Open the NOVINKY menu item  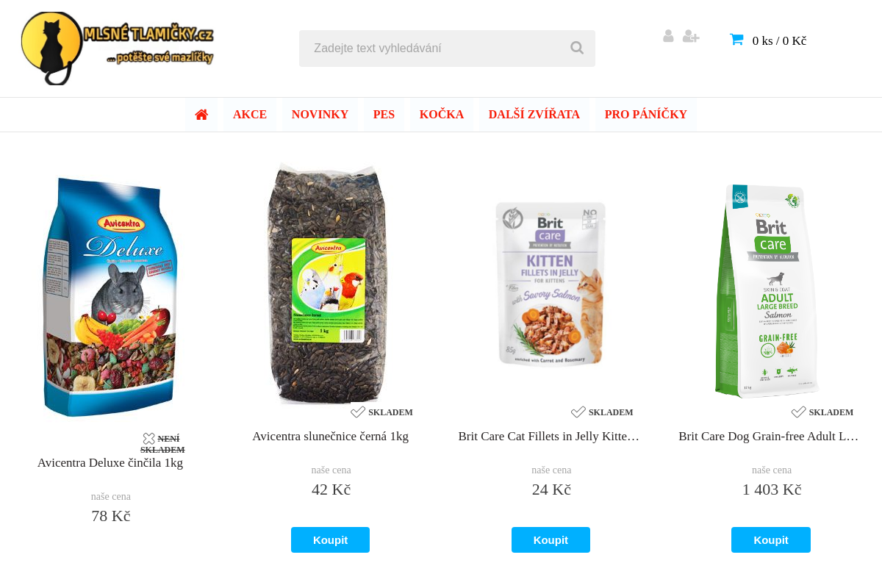(x=320, y=115)
